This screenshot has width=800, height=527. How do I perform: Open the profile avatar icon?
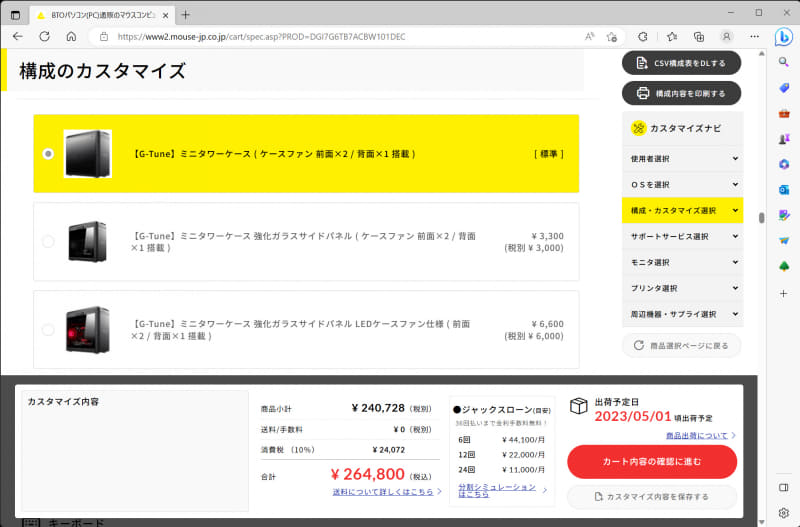click(x=727, y=37)
